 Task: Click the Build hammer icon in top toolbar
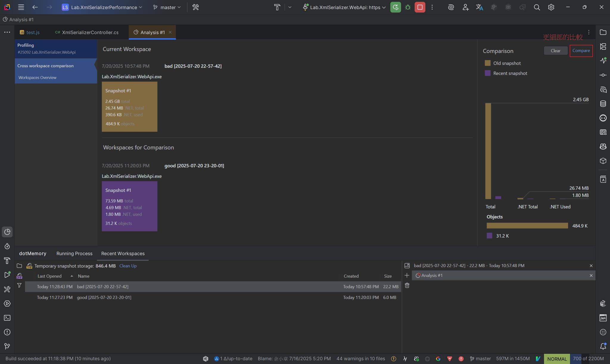tap(277, 7)
